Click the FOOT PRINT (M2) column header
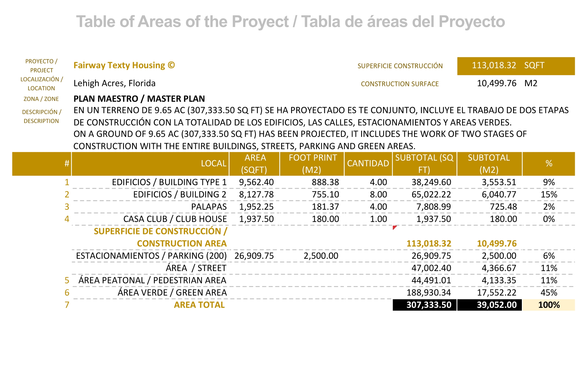 pyautogui.click(x=312, y=164)
